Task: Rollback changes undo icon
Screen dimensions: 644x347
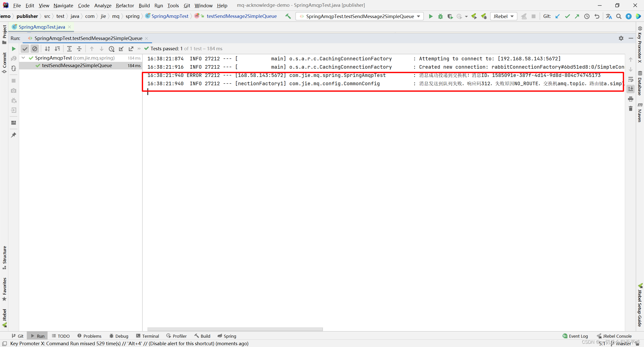Action: pyautogui.click(x=597, y=16)
